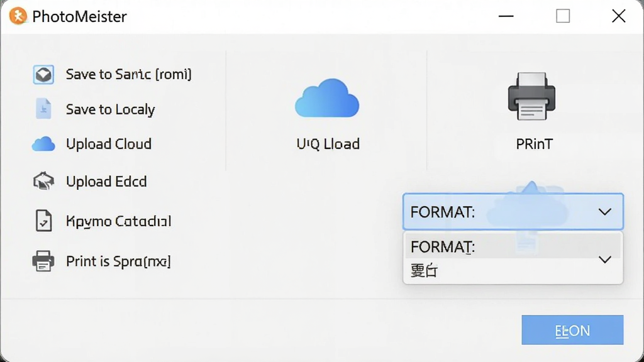This screenshot has height=362, width=644.
Task: Choose the "Save to Sanic [romi]" label
Action: click(x=128, y=74)
